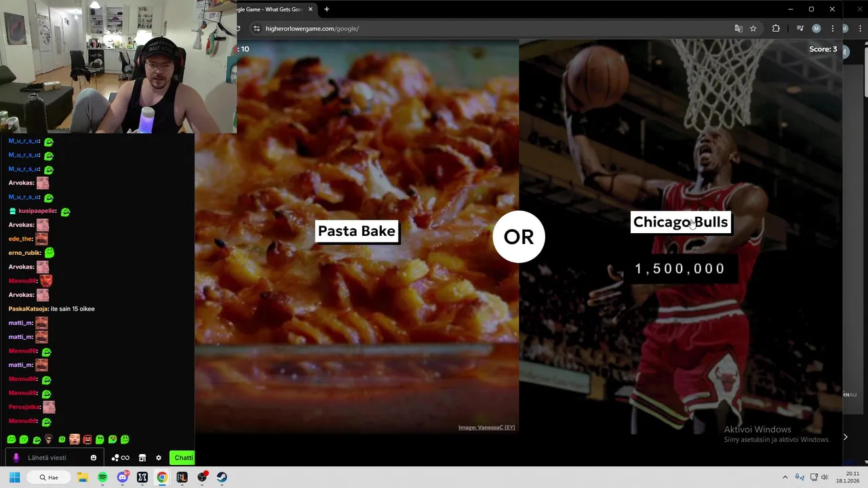
Task: Open OBS Studio from the taskbar
Action: click(202, 477)
